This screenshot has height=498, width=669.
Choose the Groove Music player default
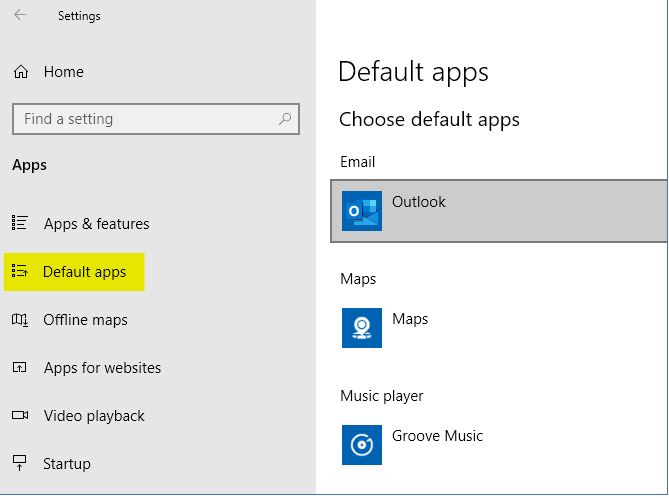pyautogui.click(x=437, y=436)
